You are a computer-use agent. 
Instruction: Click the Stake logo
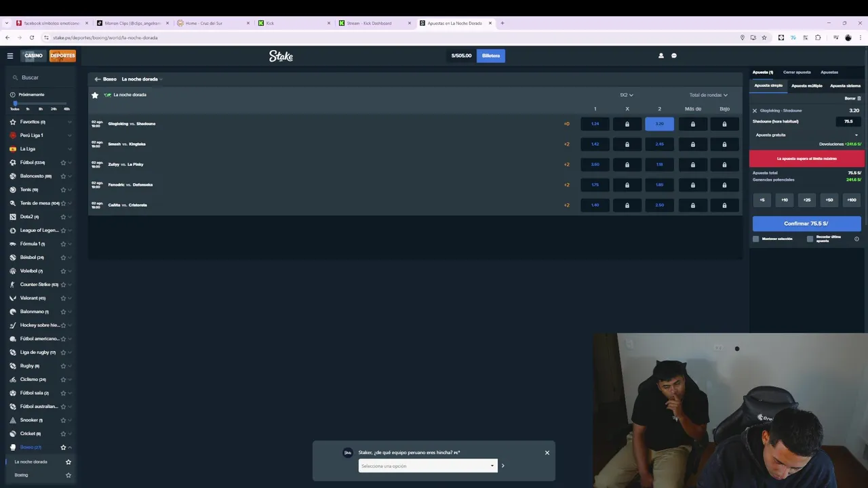281,56
